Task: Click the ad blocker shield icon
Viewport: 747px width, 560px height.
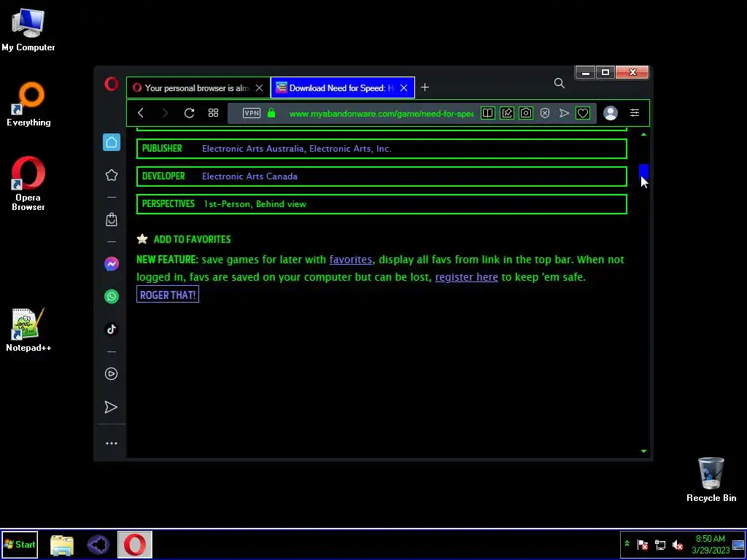Action: point(545,113)
